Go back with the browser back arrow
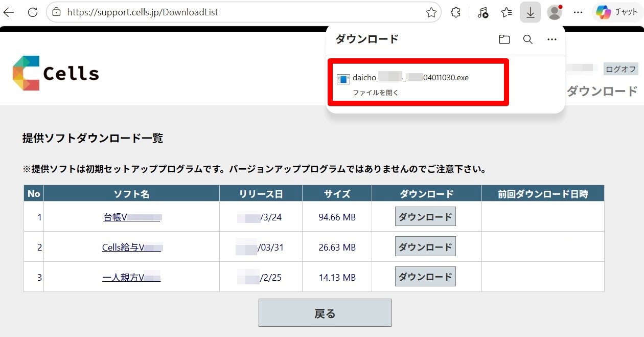Viewport: 644px width, 337px height. [x=9, y=12]
